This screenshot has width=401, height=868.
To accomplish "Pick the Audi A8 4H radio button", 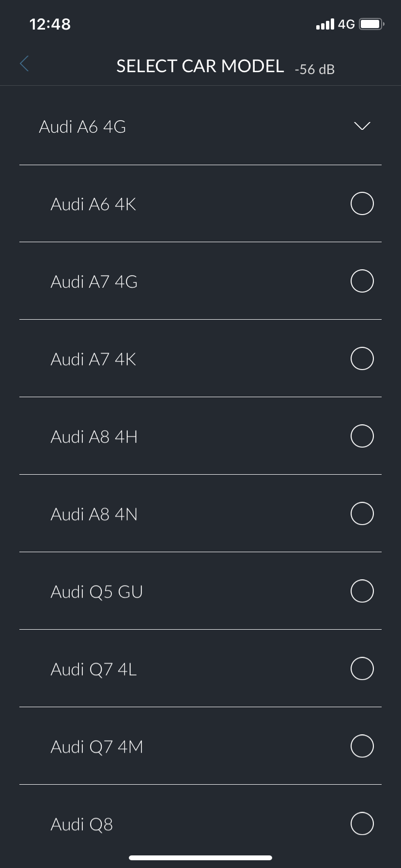I will pyautogui.click(x=362, y=436).
